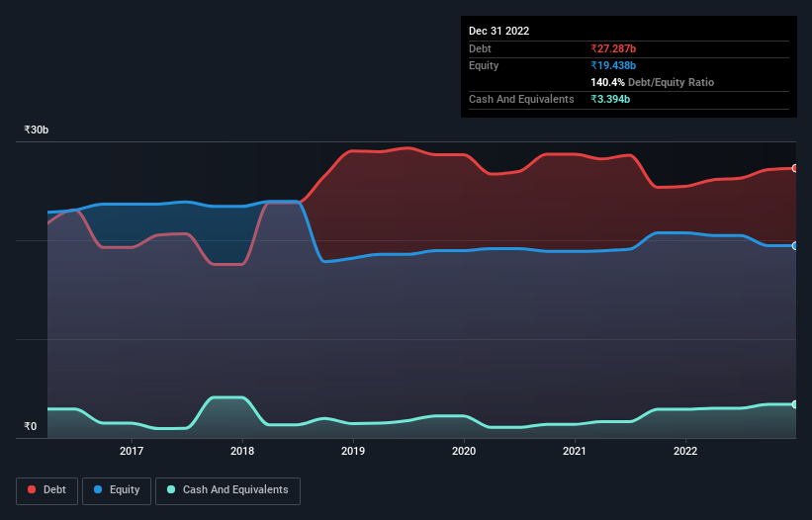Toggle Cash And Equivalents legend button

(x=227, y=490)
